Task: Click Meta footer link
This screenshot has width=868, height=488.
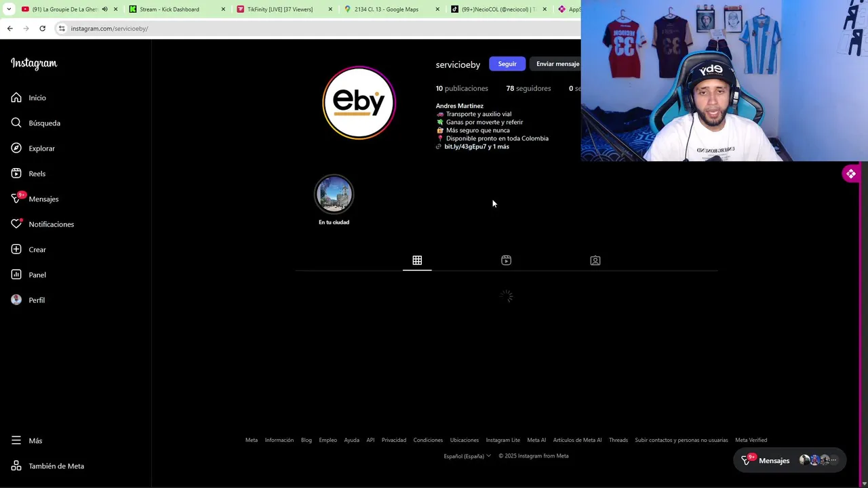Action: coord(252,440)
